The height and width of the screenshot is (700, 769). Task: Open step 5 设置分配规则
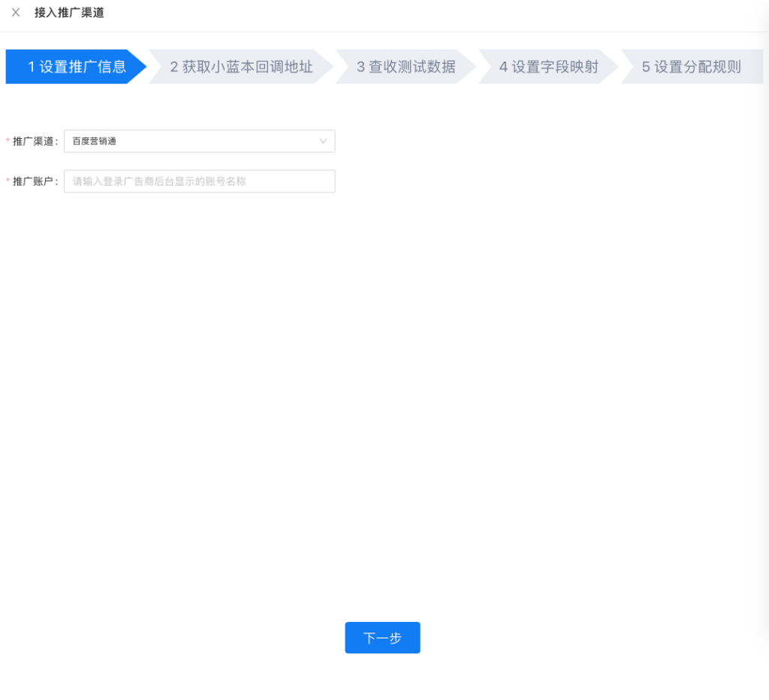coord(691,67)
